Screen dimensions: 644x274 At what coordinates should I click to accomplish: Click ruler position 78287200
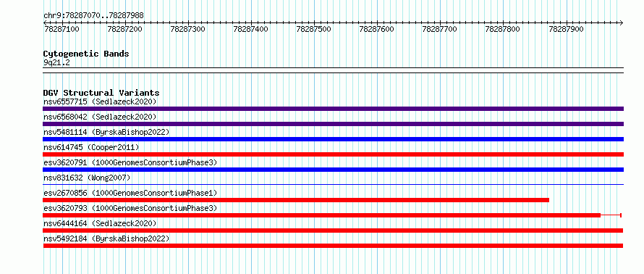[x=125, y=29]
